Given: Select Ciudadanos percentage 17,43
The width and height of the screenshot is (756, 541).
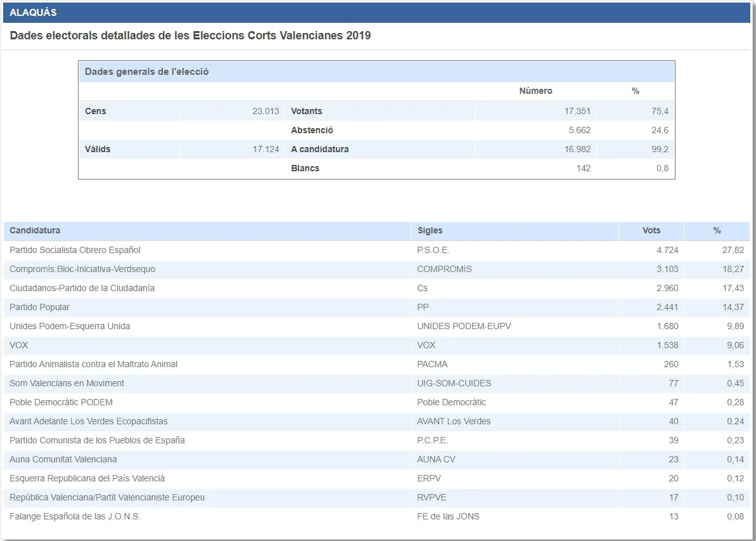Looking at the screenshot, I should pos(733,288).
